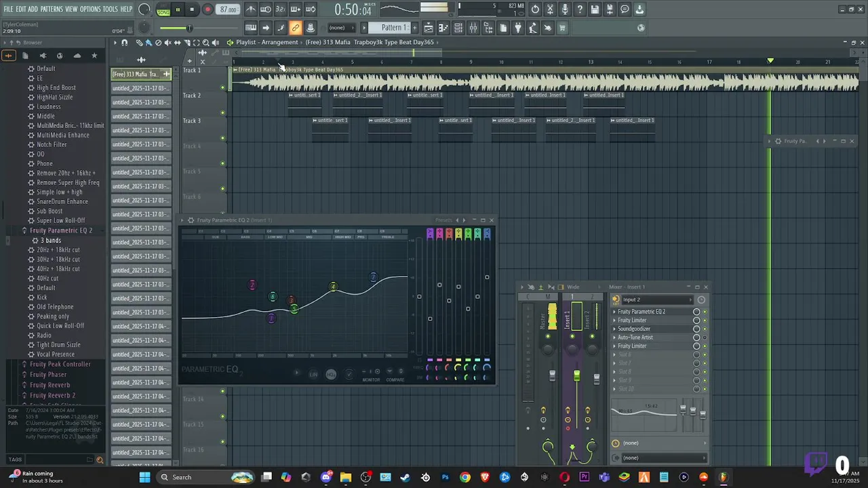Open the Pattern 1 selector
Image resolution: width=868 pixels, height=488 pixels.
click(393, 28)
